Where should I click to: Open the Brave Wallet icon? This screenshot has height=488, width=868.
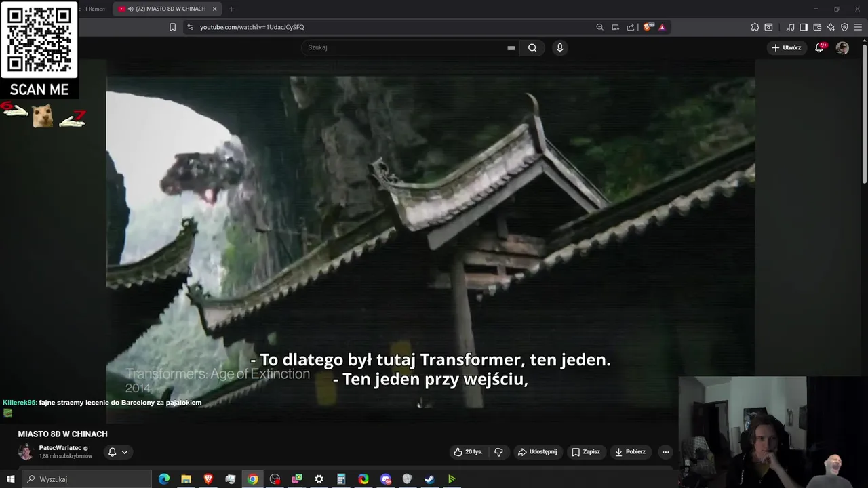coord(817,27)
